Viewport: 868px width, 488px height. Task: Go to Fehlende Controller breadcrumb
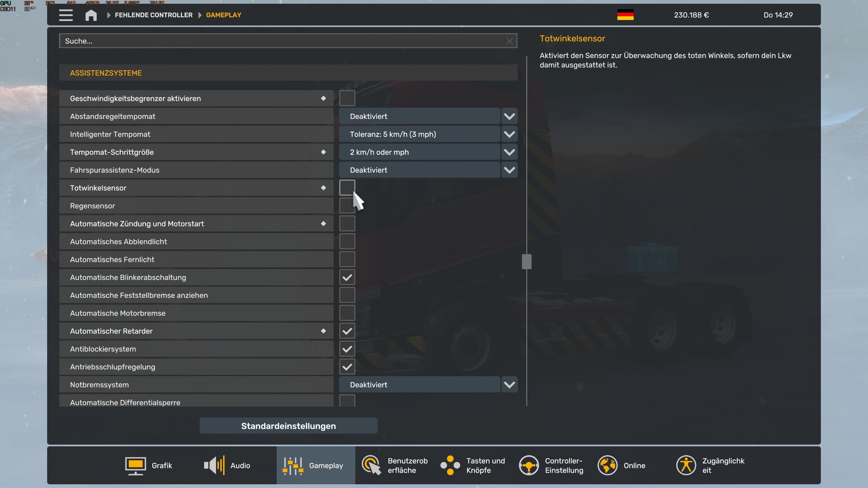[154, 15]
